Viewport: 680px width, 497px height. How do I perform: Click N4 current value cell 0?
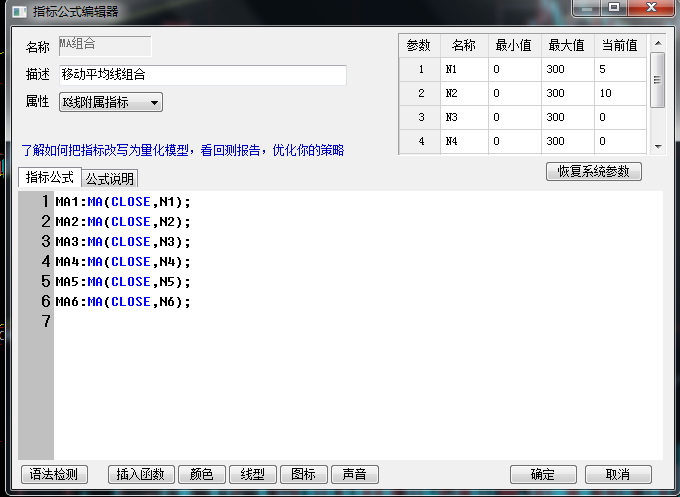[620, 141]
